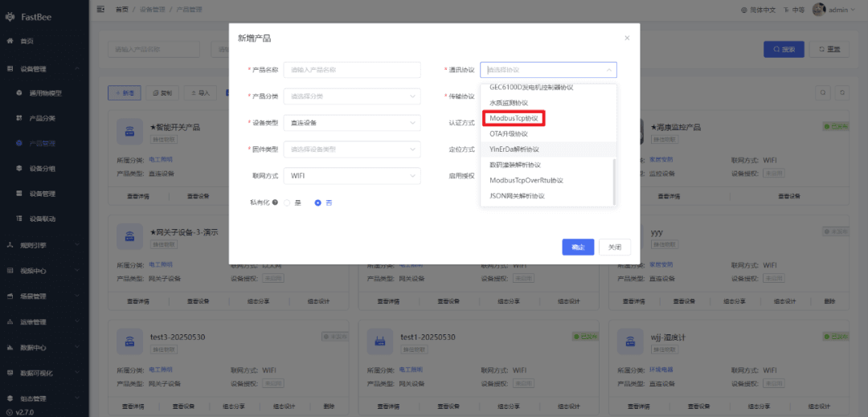This screenshot has height=417, width=868.
Task: Click the round refresh icon above product cards
Action: pos(842,93)
